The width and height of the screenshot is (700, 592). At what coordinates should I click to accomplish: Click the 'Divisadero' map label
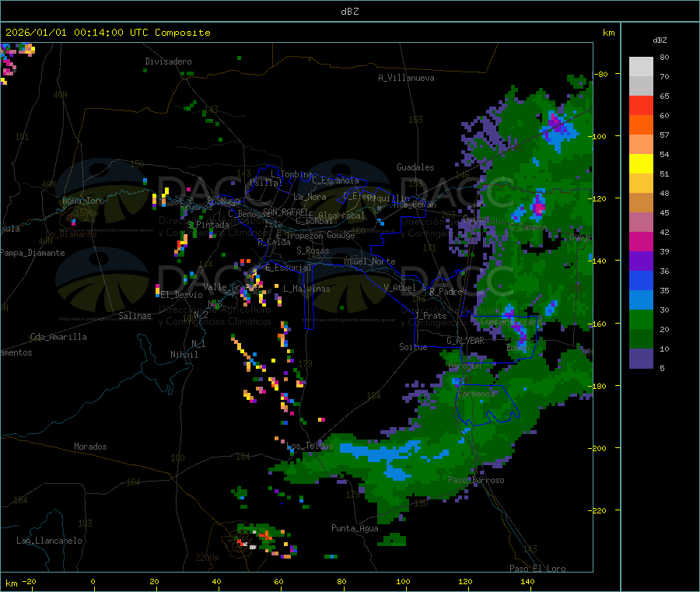tap(168, 61)
